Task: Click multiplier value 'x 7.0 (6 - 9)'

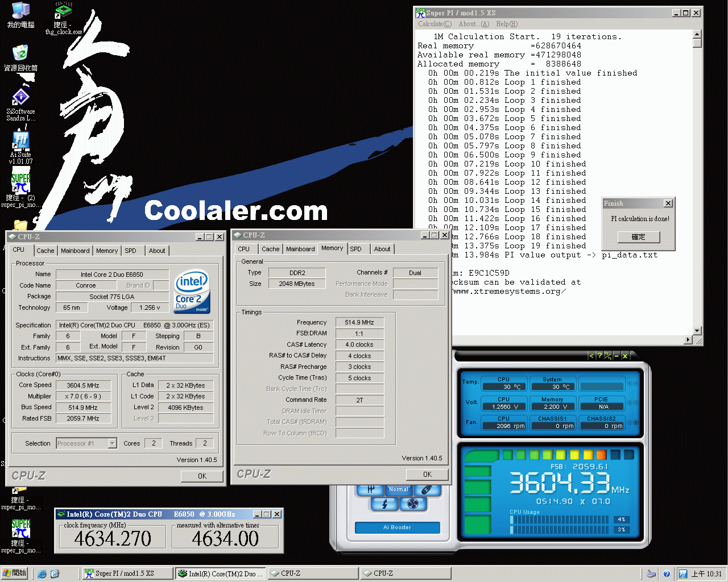Action: (x=83, y=397)
